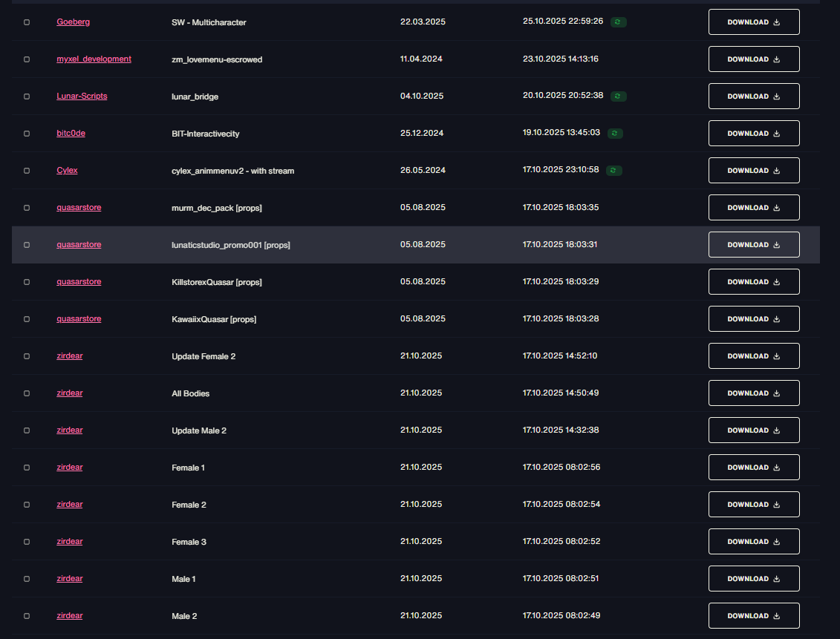Download the Female 3 asset

754,542
